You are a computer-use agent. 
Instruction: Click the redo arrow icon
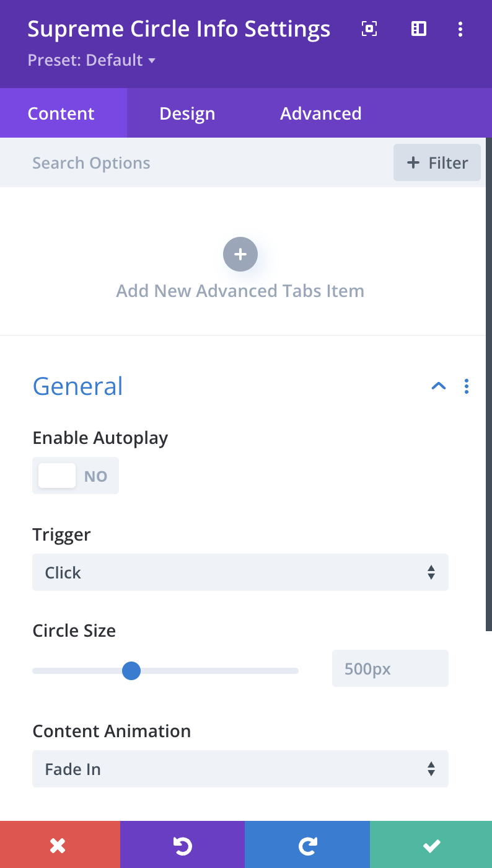307,844
